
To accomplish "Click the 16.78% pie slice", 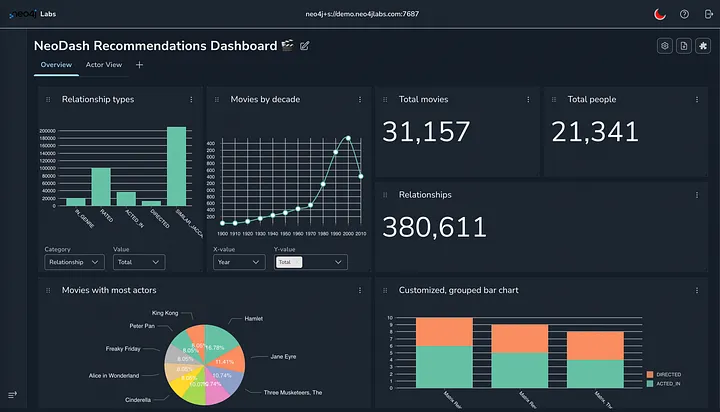I will [x=219, y=342].
